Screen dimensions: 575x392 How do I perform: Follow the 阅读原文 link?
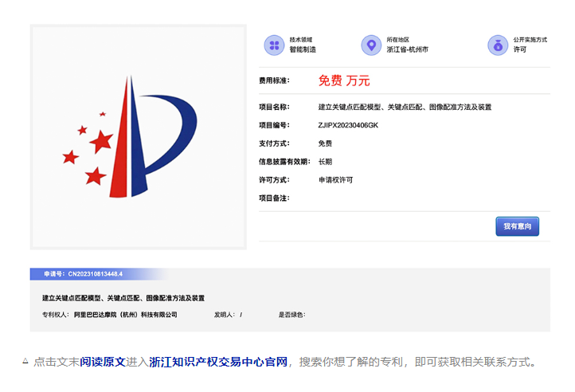(103, 362)
